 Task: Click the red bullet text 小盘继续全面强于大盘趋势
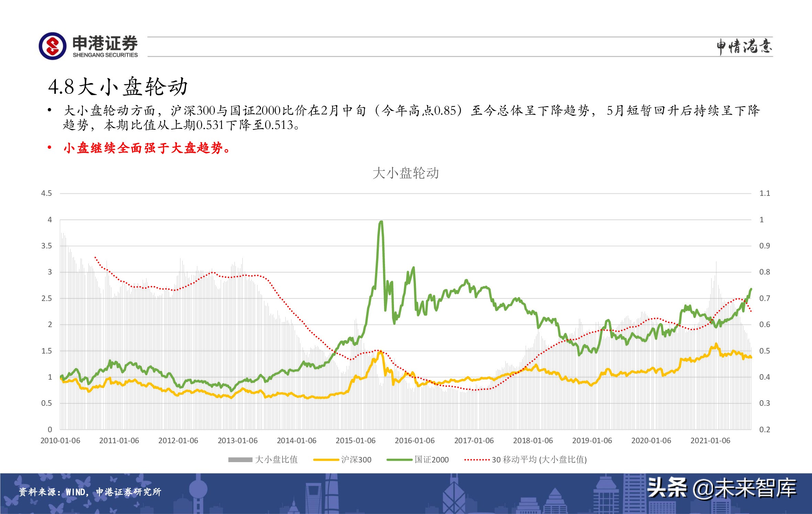click(146, 148)
